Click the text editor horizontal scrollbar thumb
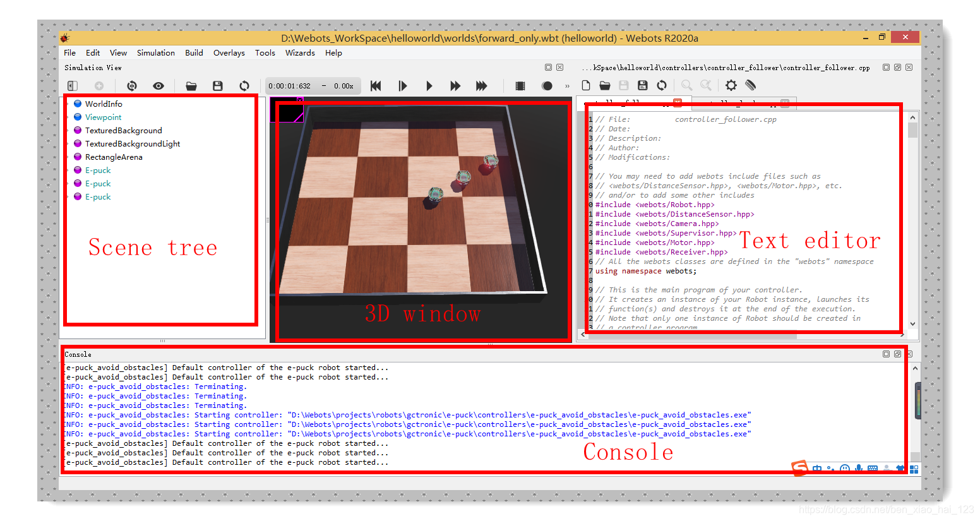The image size is (980, 521). coord(693,336)
